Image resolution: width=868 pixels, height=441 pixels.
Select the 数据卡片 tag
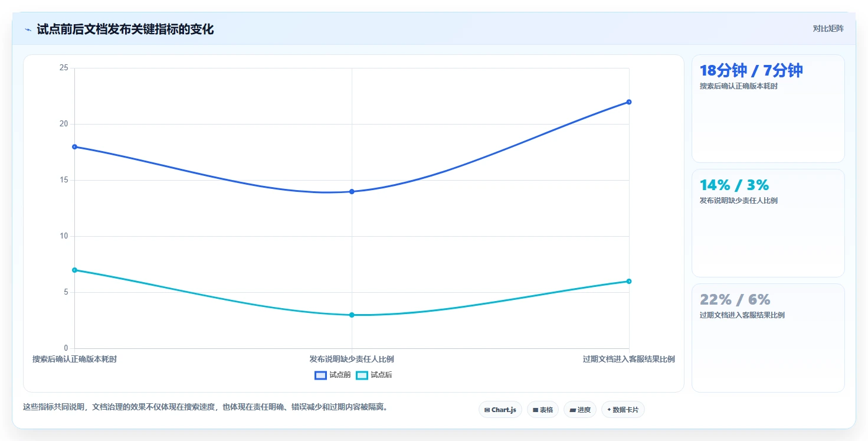[x=623, y=410]
